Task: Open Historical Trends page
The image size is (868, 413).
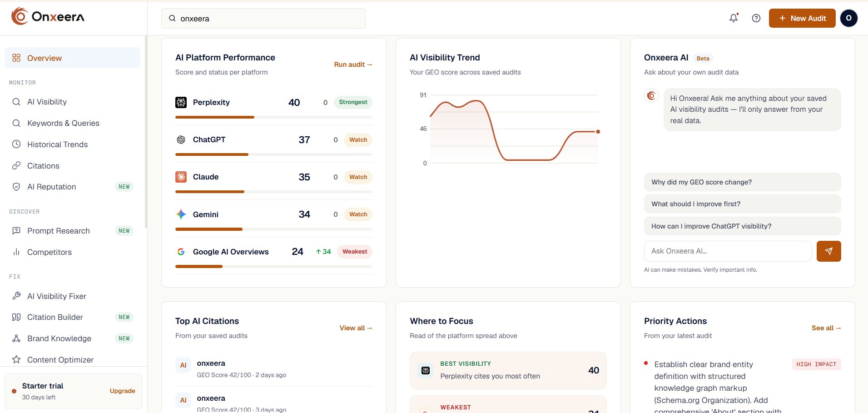Action: (73, 144)
